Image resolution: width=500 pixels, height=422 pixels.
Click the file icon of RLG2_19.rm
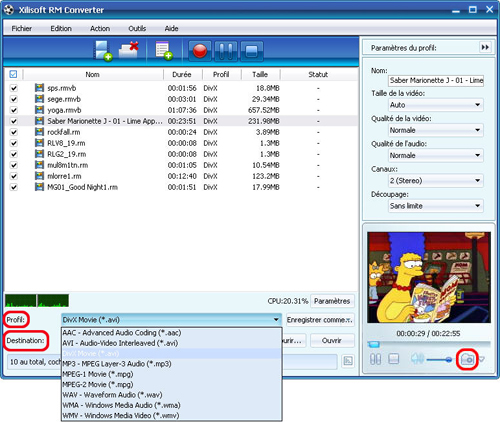tap(39, 154)
